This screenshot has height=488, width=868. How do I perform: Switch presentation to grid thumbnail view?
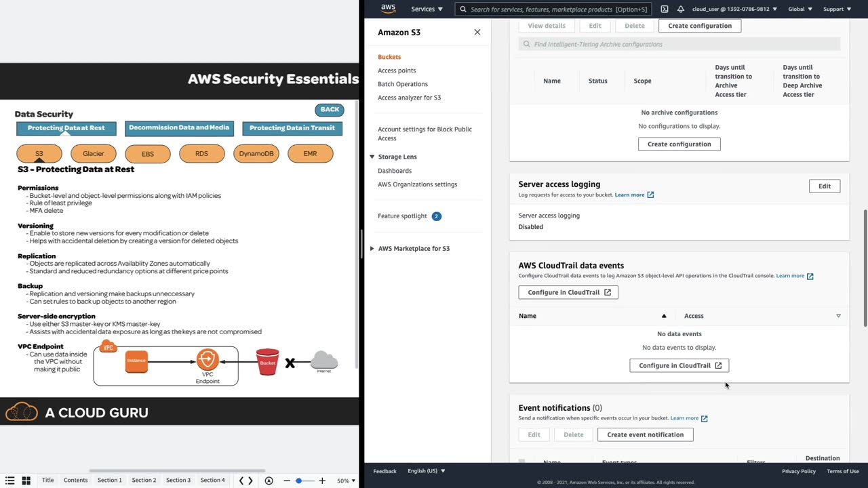pyautogui.click(x=26, y=481)
